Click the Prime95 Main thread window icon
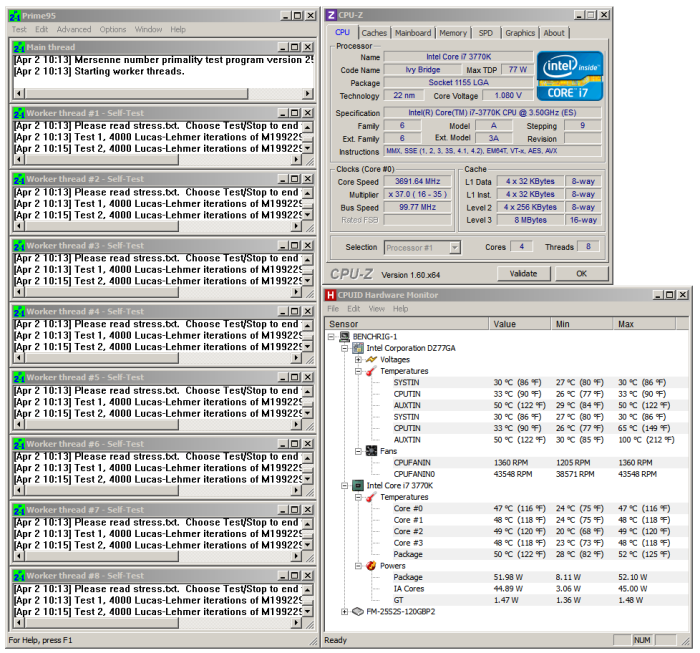Screen dimensions: 700x653 18,47
